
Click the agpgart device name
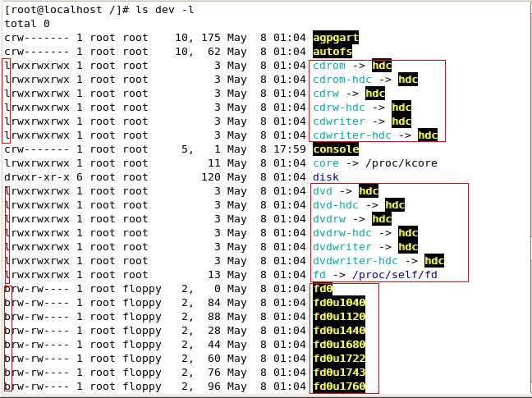[x=336, y=38]
